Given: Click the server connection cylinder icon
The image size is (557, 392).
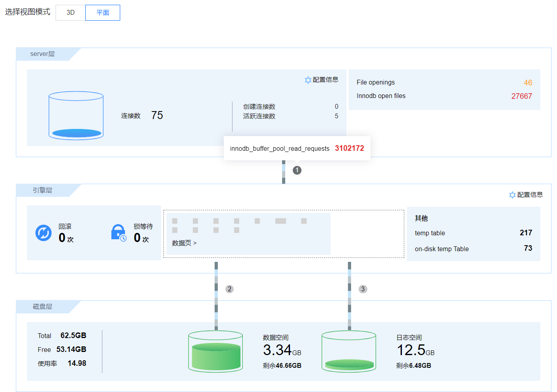Looking at the screenshot, I should [x=76, y=115].
